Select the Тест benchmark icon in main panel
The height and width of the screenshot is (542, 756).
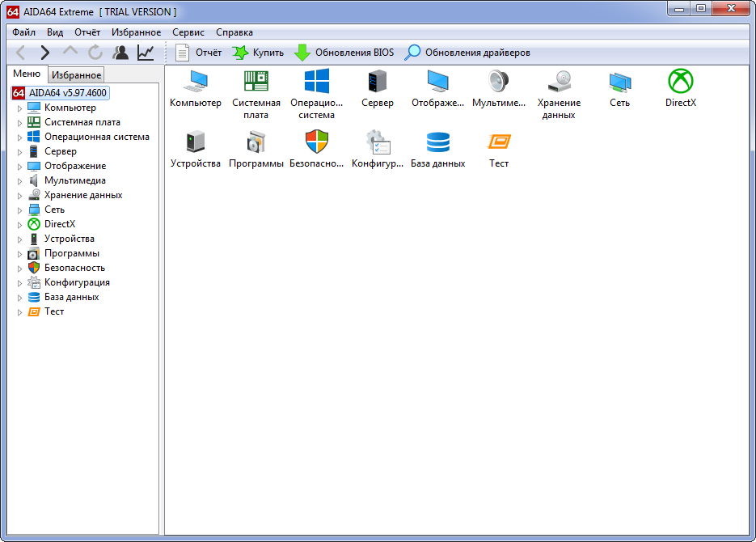tap(499, 142)
